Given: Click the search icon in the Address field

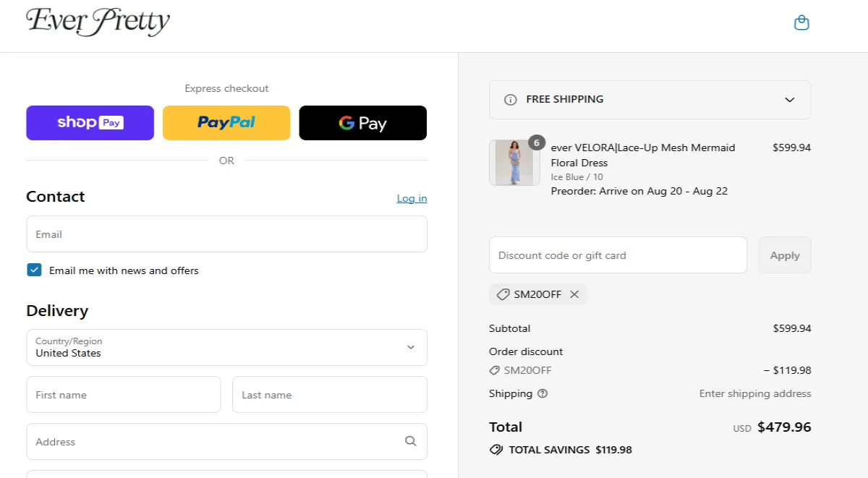Looking at the screenshot, I should (410, 441).
